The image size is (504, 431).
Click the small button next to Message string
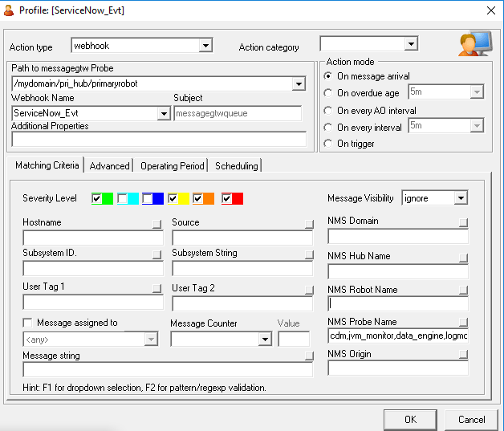tap(308, 357)
